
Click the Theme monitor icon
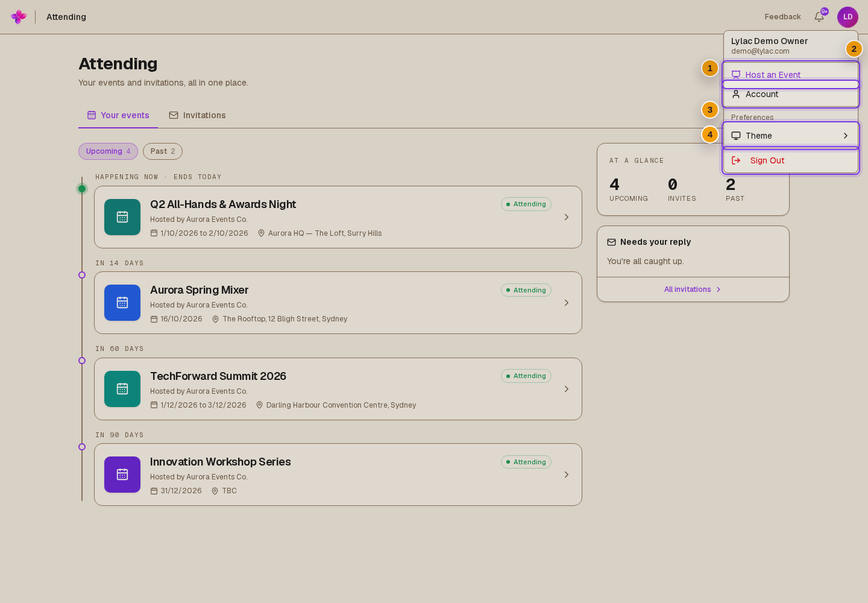coord(736,136)
